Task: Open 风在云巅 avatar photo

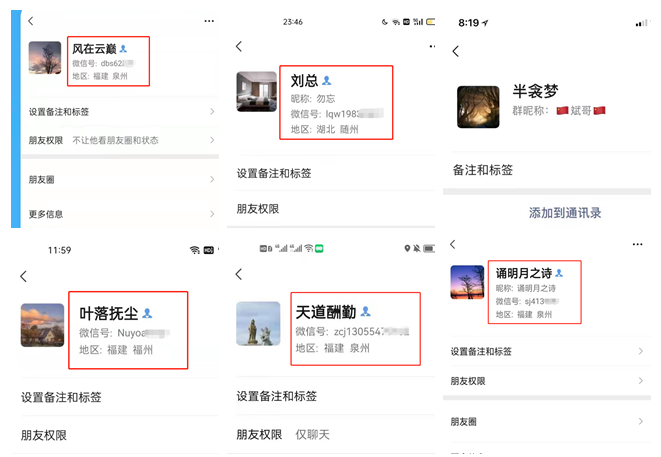Action: point(45,58)
